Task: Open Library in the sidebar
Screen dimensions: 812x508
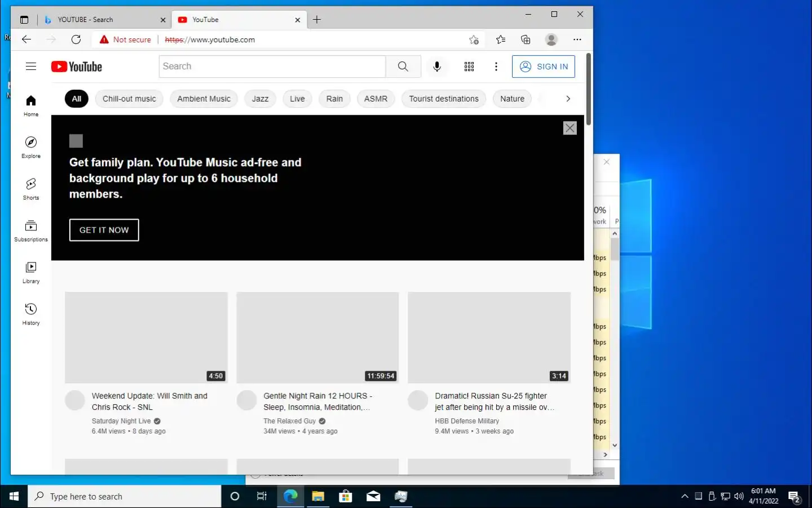Action: coord(31,273)
